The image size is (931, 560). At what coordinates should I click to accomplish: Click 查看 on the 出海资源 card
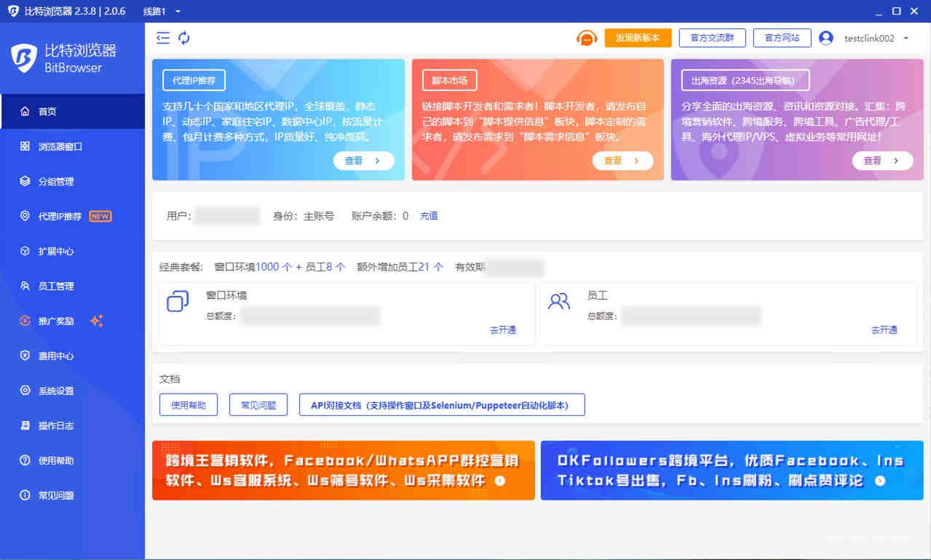pyautogui.click(x=882, y=161)
